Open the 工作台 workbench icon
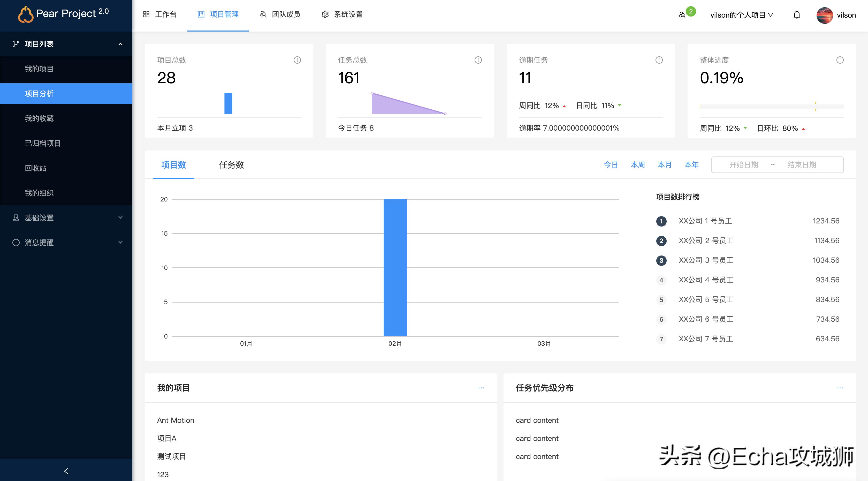Viewport: 868px width, 481px height. (x=146, y=14)
